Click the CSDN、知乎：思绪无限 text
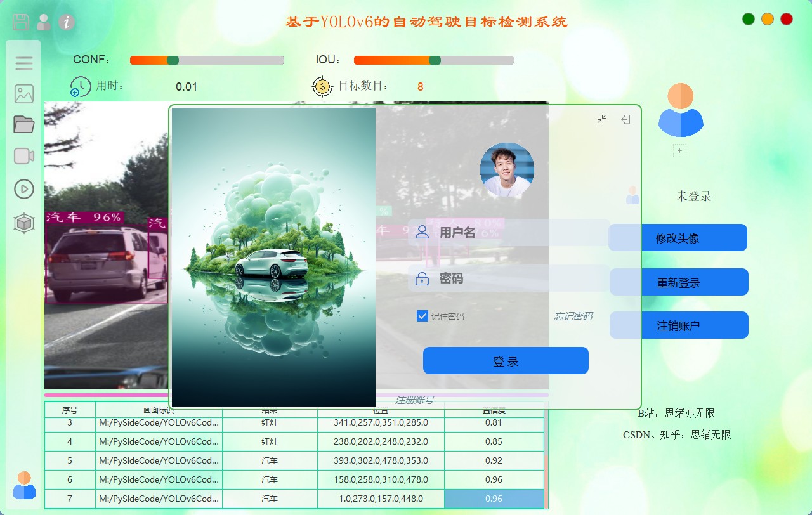Image resolution: width=812 pixels, height=515 pixels. pos(677,434)
